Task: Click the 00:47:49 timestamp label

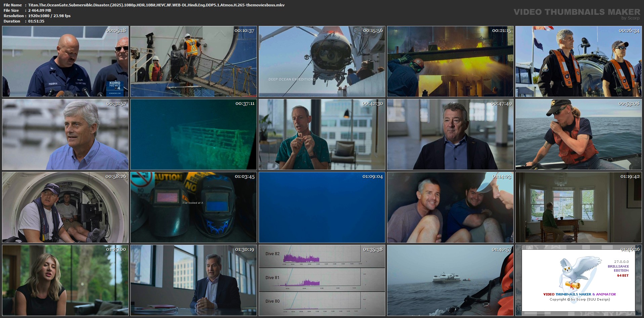Action: (x=501, y=104)
